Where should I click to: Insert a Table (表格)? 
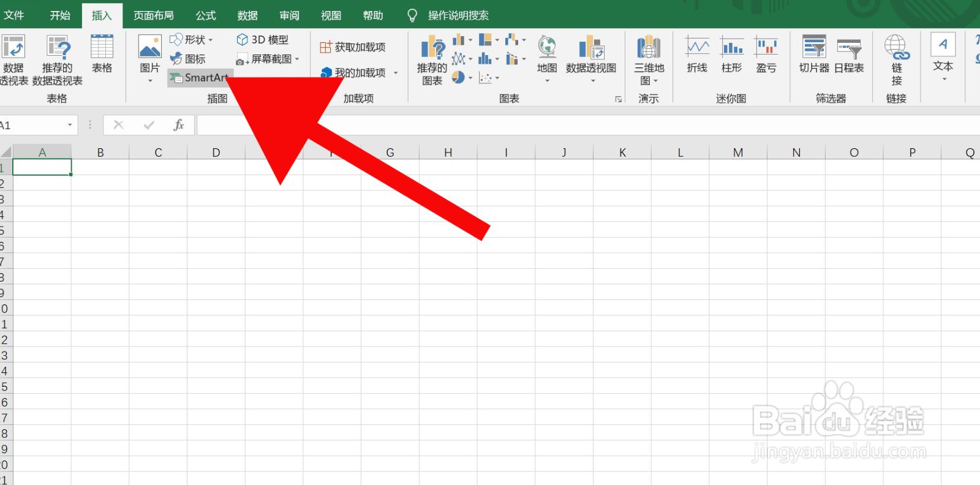coord(102,54)
